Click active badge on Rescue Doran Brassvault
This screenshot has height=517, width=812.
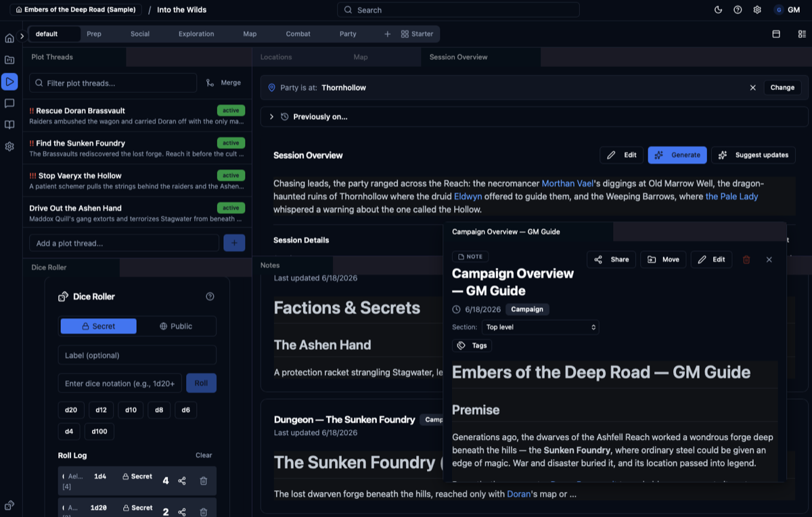(x=231, y=111)
